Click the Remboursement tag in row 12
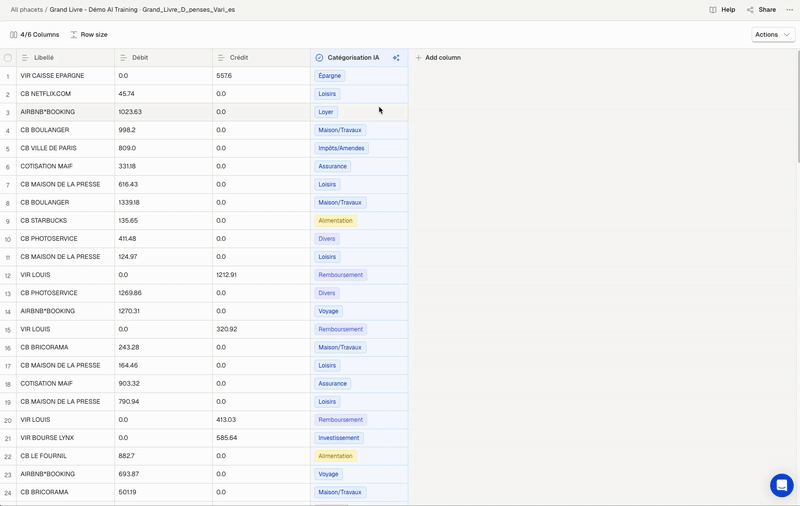Viewport: 800px width, 506px height. coord(340,275)
